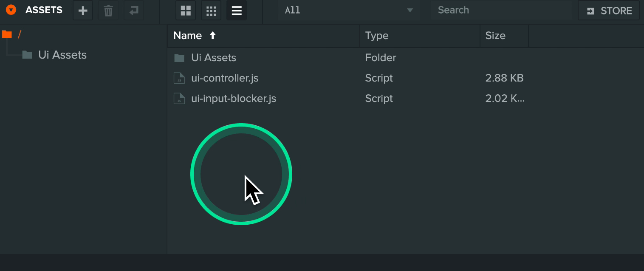Click the go-back arrow icon

[134, 11]
